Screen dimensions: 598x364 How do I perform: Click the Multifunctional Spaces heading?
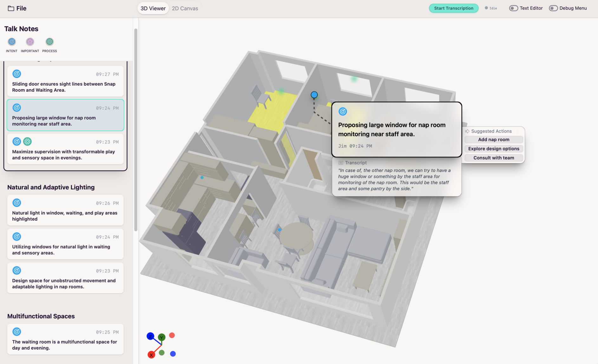point(41,316)
